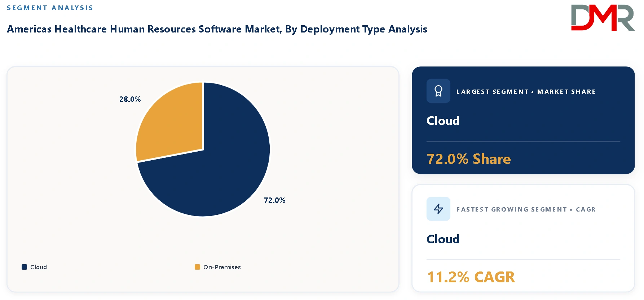Click the orange On-Premises legend swatch

point(197,267)
